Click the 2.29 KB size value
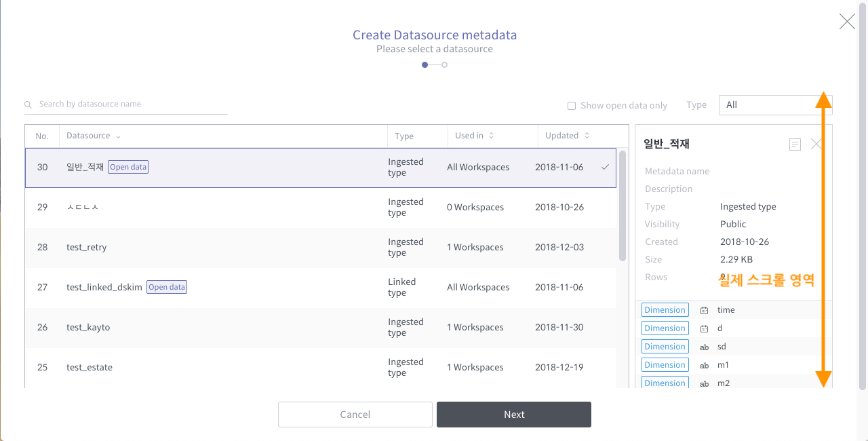Screen dimensions: 868x441 tap(736, 260)
